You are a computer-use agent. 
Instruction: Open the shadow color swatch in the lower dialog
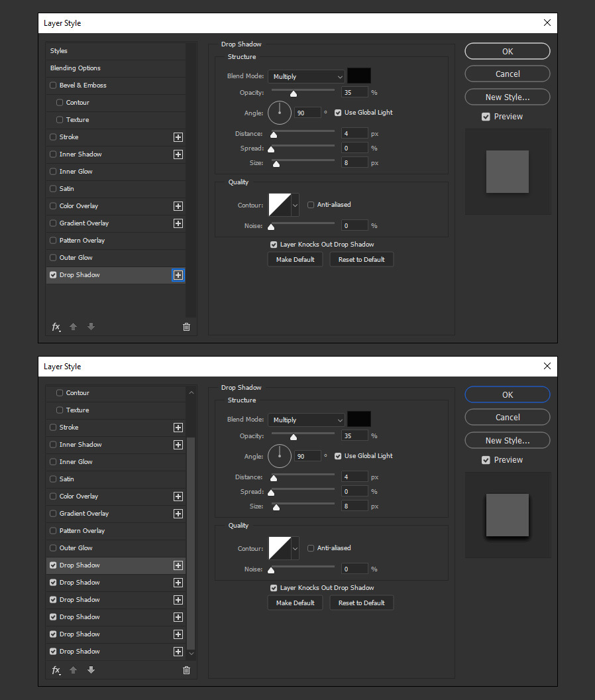pos(359,419)
